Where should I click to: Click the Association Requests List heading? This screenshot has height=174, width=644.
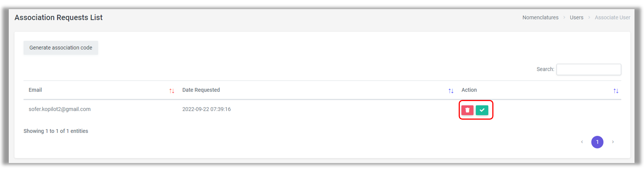point(58,18)
